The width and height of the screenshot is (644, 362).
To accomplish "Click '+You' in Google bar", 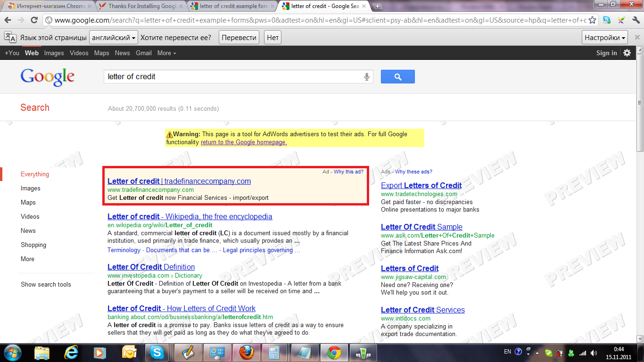I will click(12, 53).
